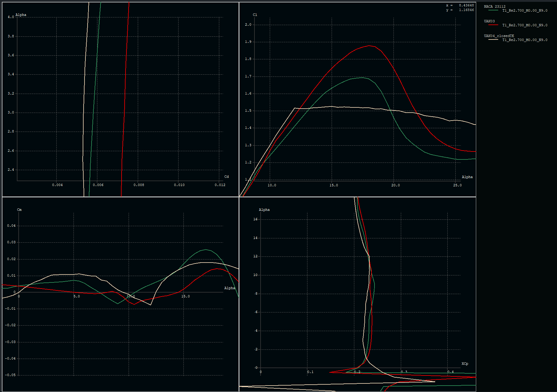Click green line swatch under NACA 23112
The image size is (557, 392).
tap(493, 10)
